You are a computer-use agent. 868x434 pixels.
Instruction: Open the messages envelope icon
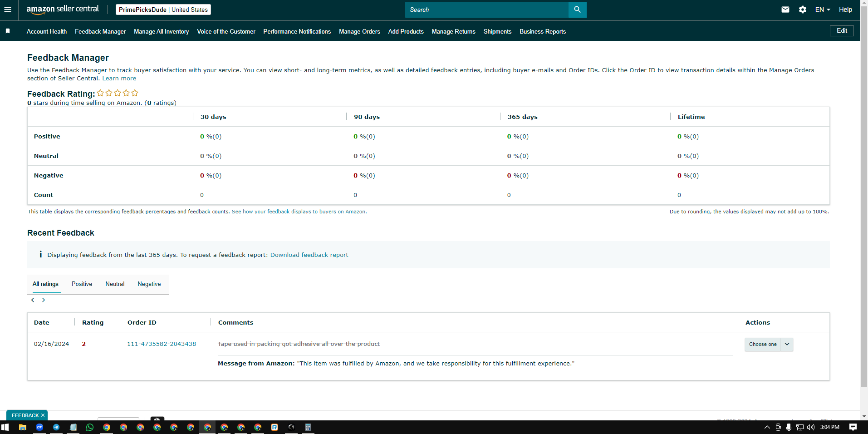785,10
